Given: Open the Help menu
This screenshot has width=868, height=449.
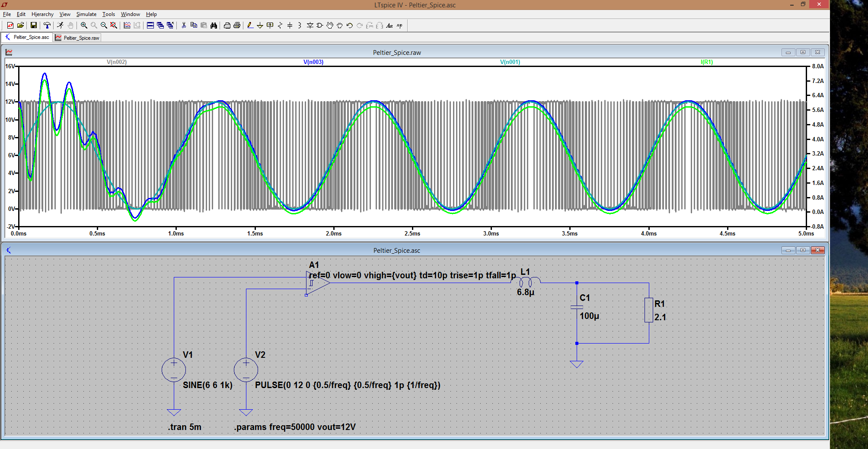Looking at the screenshot, I should pyautogui.click(x=151, y=14).
